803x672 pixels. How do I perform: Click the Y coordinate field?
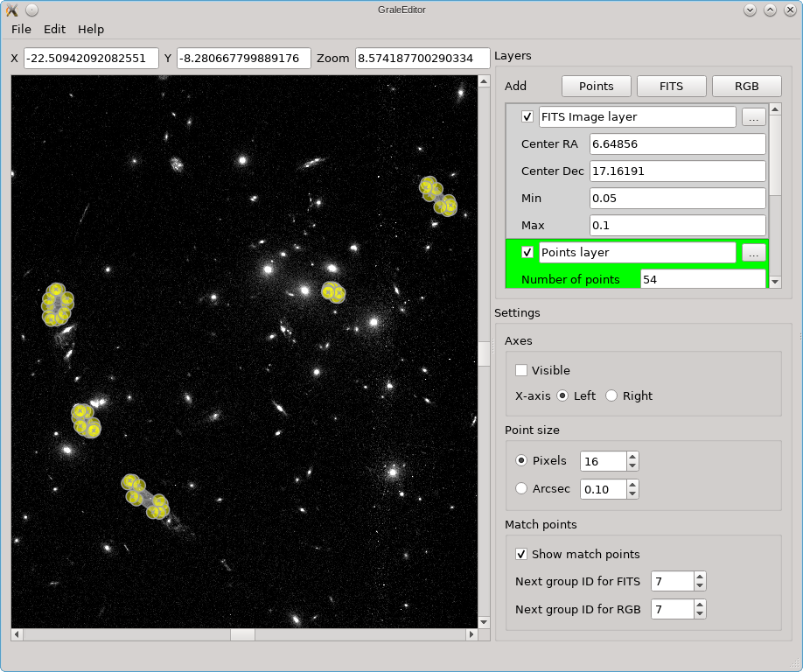coord(244,59)
